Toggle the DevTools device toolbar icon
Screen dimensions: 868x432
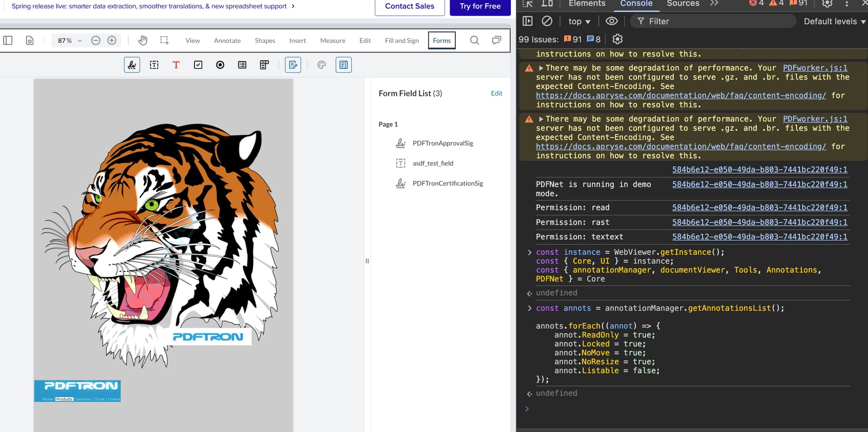click(x=547, y=3)
